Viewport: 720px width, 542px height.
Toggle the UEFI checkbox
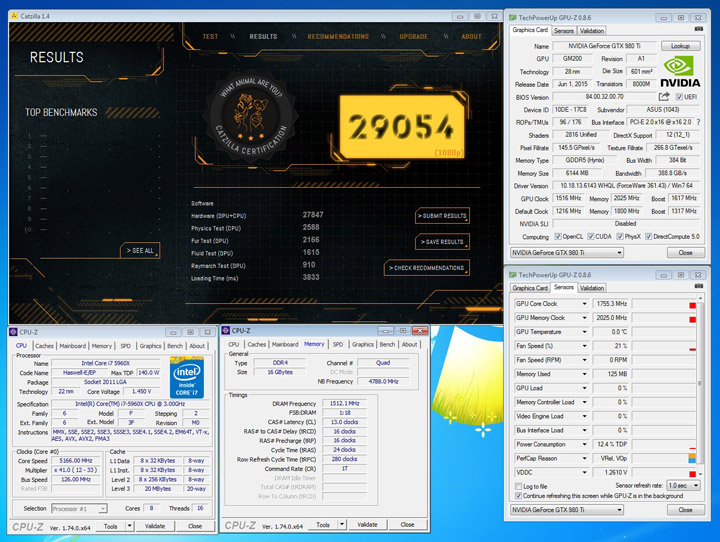click(x=679, y=97)
